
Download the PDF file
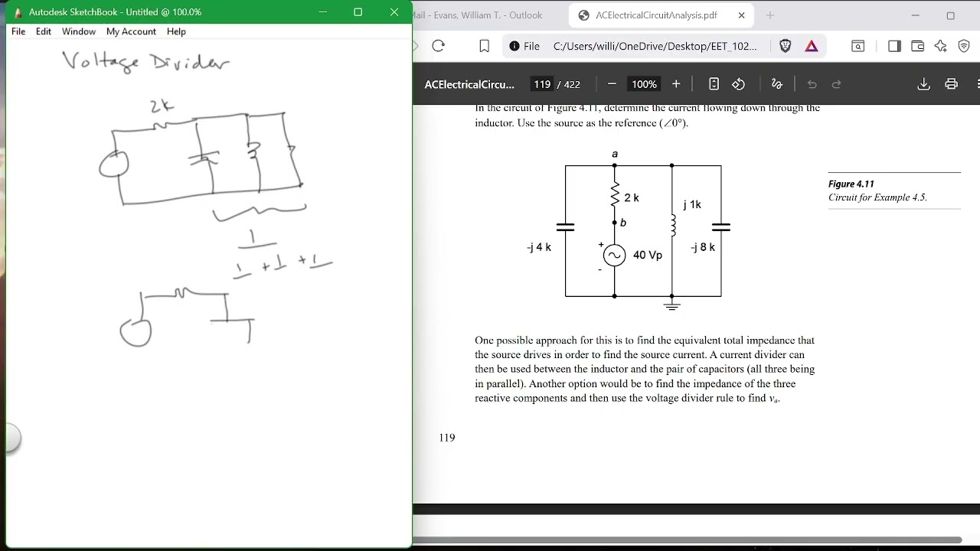[923, 84]
